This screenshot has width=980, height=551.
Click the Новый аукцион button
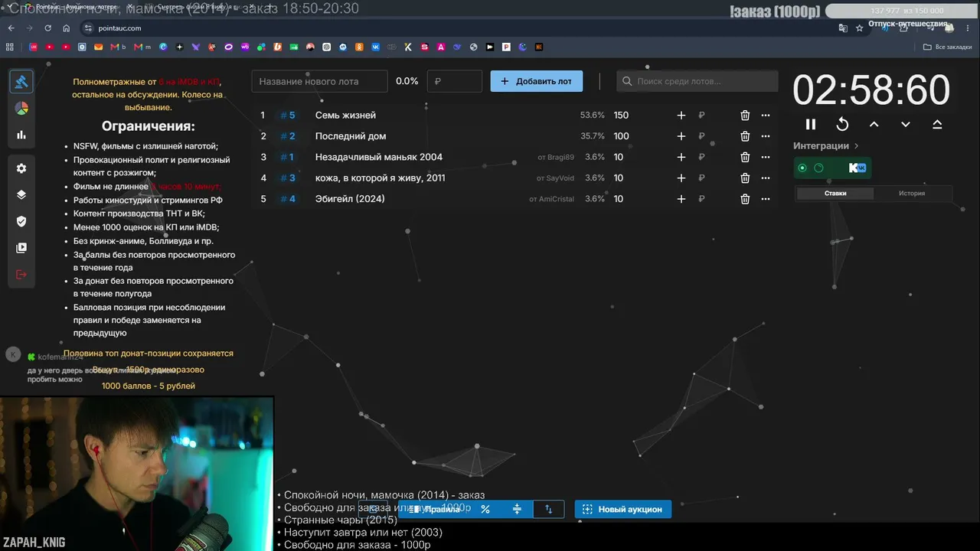point(622,509)
